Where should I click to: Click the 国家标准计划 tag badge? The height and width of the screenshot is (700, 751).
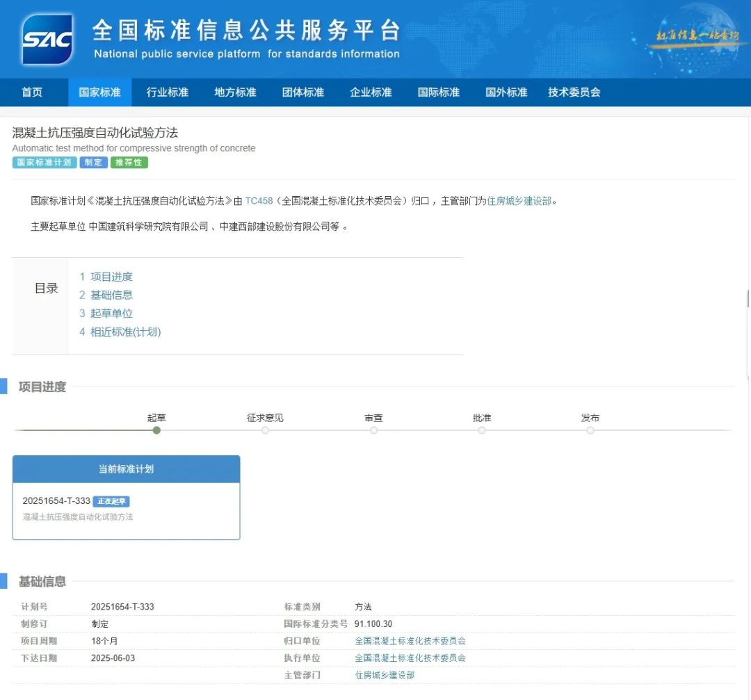tap(45, 163)
